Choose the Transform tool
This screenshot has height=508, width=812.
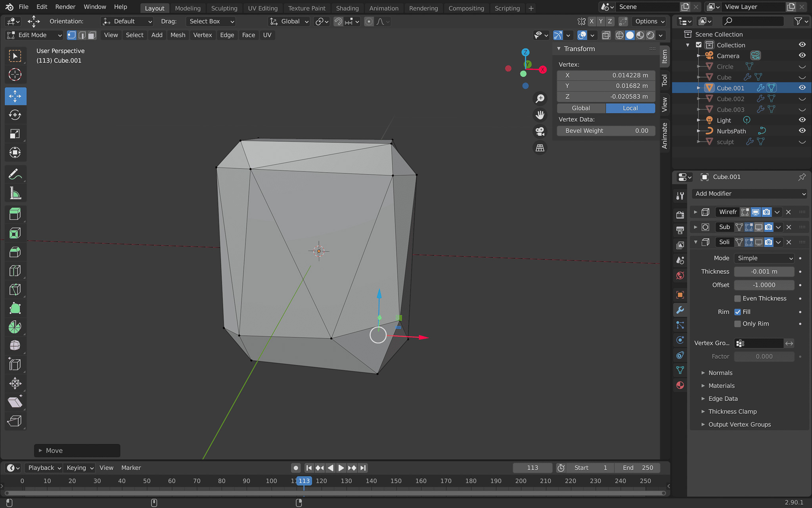[15, 152]
